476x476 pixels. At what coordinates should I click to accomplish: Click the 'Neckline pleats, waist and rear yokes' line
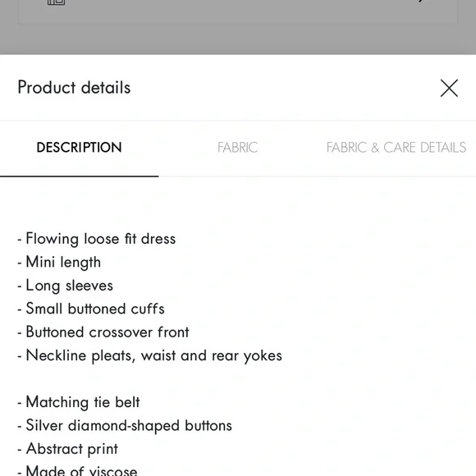click(x=149, y=355)
